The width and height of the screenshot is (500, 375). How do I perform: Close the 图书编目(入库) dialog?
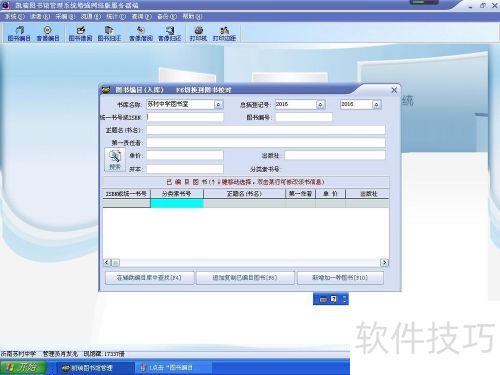tap(394, 90)
